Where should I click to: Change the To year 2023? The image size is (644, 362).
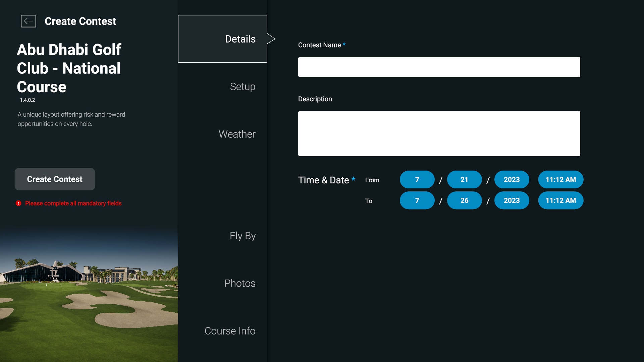point(512,200)
